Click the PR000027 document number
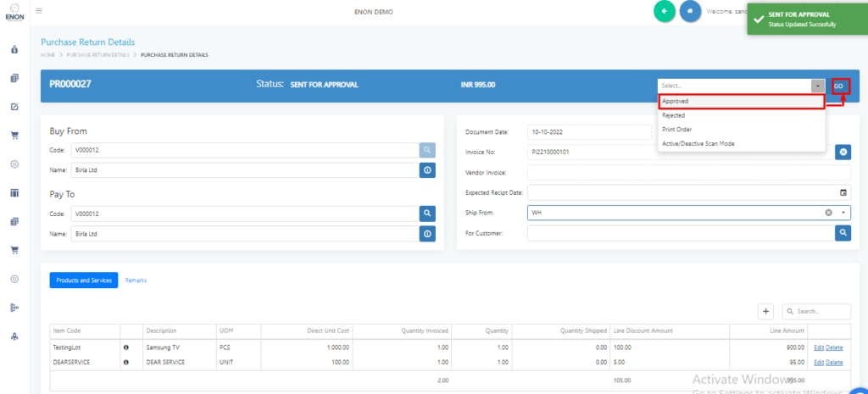Image resolution: width=868 pixels, height=394 pixels. click(70, 85)
